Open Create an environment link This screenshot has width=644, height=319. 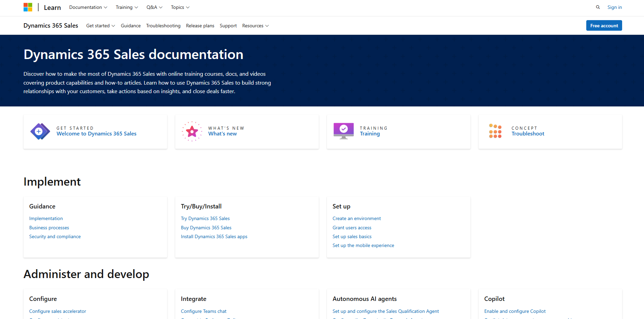coord(357,218)
